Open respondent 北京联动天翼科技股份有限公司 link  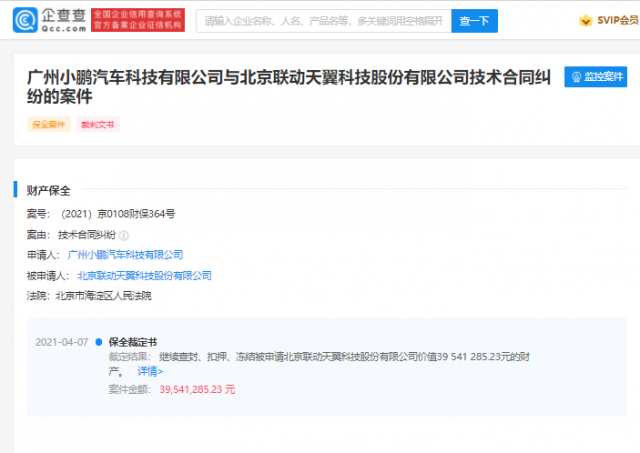(144, 276)
